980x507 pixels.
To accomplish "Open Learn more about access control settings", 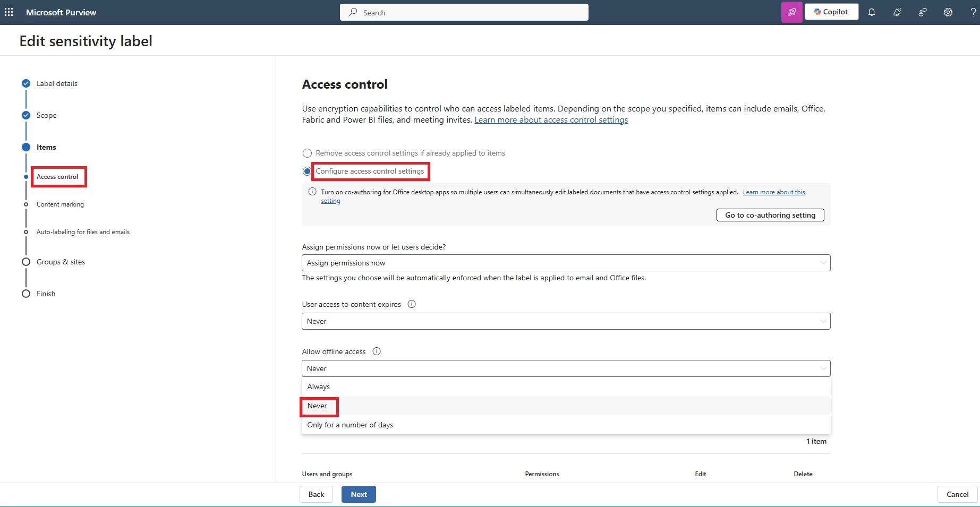I will [x=551, y=120].
